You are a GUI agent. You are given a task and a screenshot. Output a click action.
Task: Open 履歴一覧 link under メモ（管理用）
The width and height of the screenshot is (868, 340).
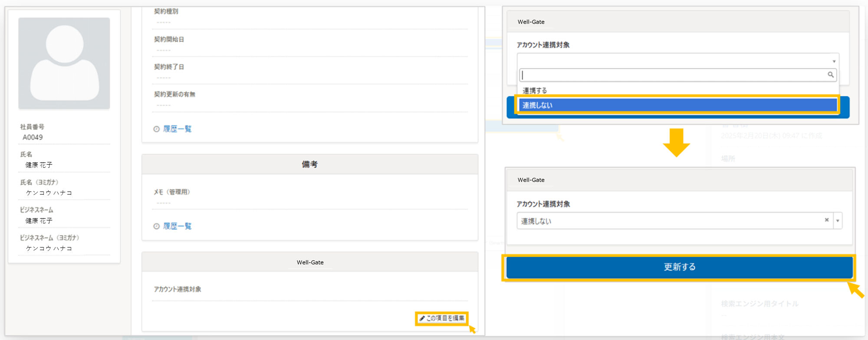177,226
